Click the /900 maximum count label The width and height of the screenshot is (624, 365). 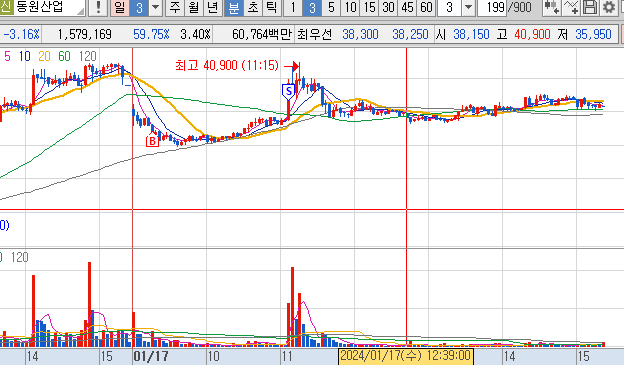519,7
